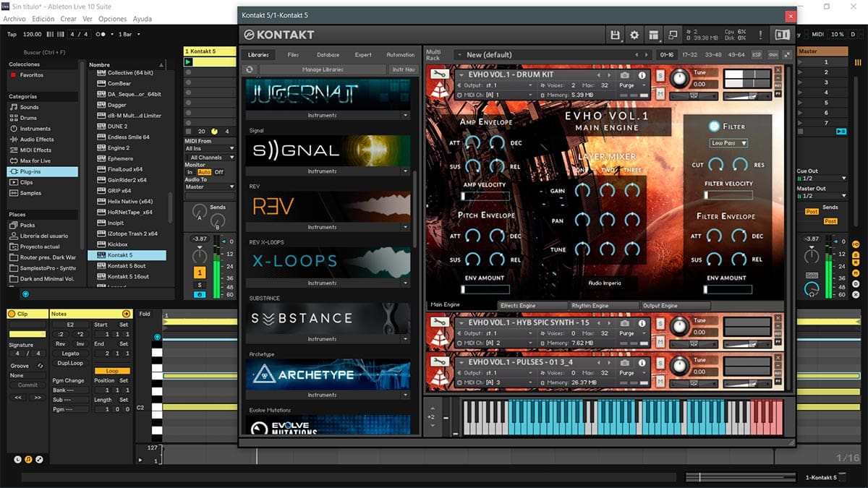
Task: Select Audio Effects category in browser
Action: tap(37, 140)
